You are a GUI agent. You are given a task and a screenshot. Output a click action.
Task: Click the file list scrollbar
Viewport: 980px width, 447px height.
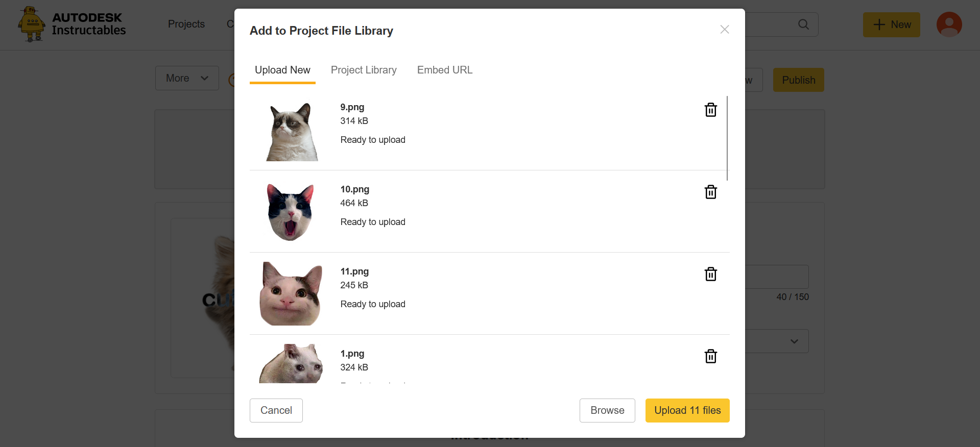click(727, 138)
